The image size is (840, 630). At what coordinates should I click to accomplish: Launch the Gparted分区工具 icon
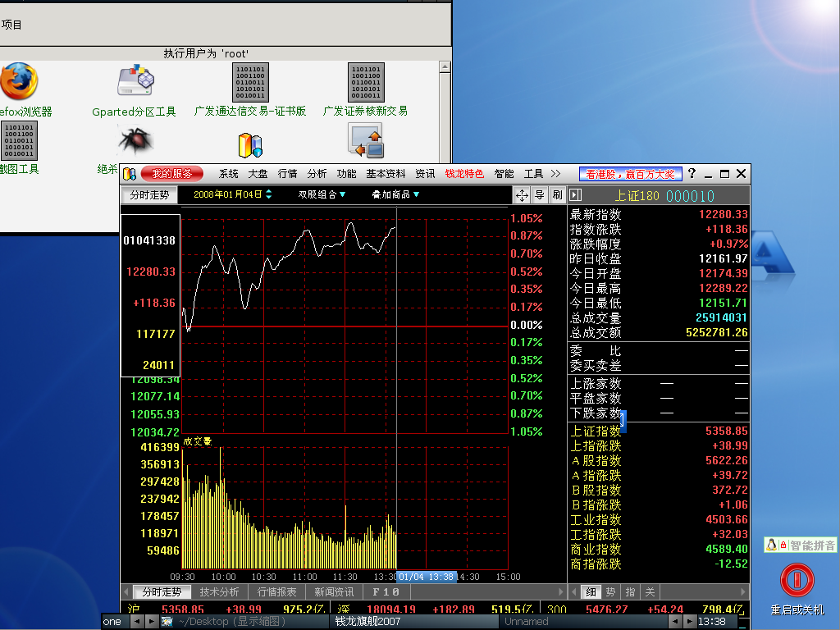coord(135,80)
